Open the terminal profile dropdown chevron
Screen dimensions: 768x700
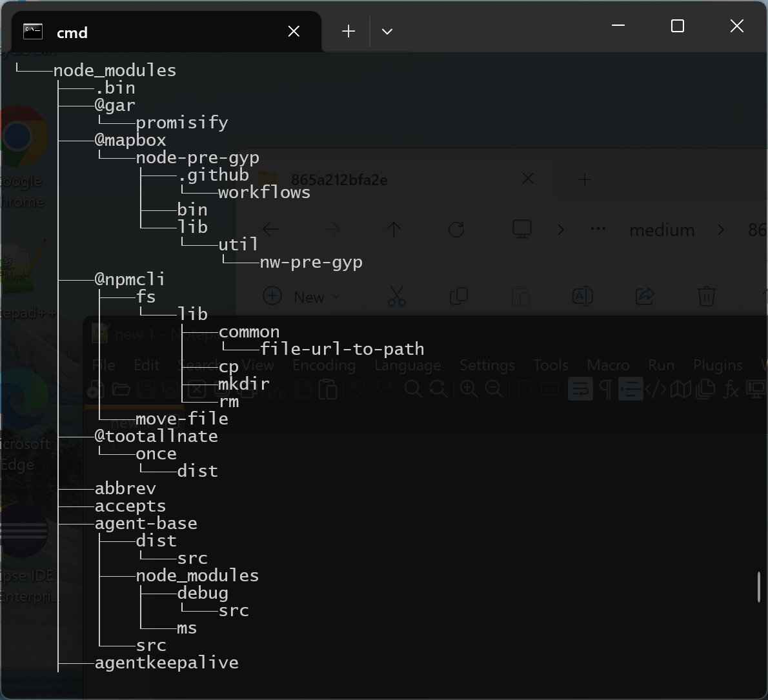(x=387, y=32)
